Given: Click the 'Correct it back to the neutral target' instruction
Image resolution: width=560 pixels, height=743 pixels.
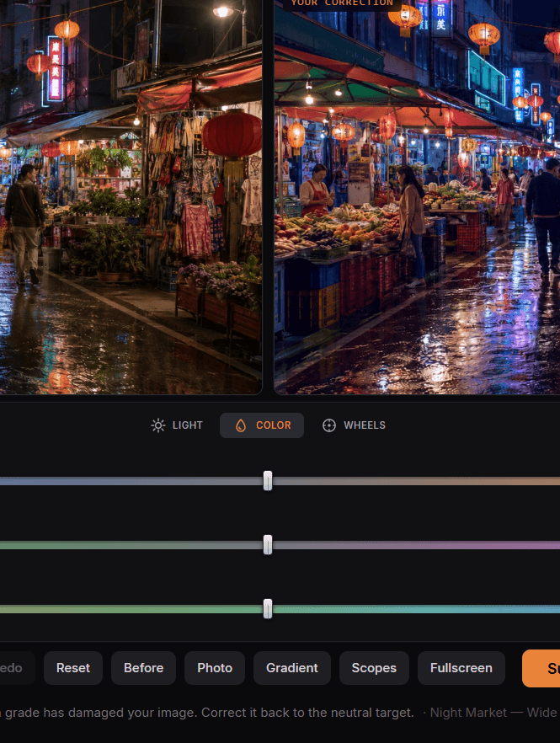Looking at the screenshot, I should click(x=308, y=713).
